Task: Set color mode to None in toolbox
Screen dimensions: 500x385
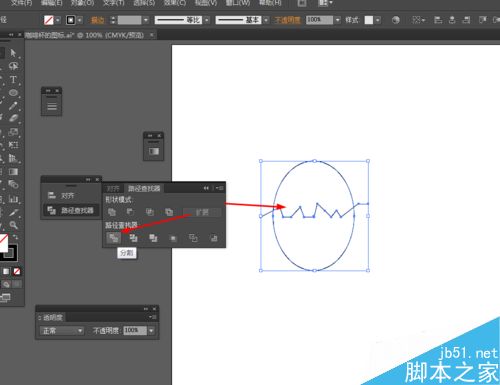Action: click(x=17, y=271)
